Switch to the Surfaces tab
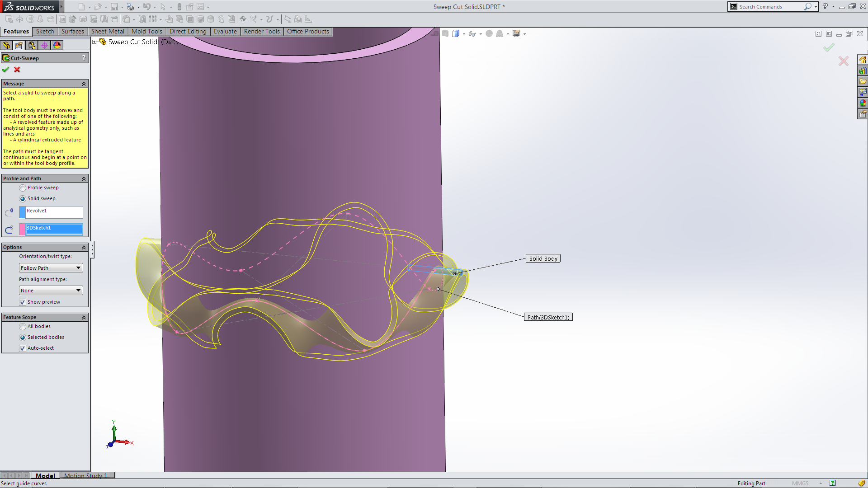The height and width of the screenshot is (488, 868). [72, 32]
